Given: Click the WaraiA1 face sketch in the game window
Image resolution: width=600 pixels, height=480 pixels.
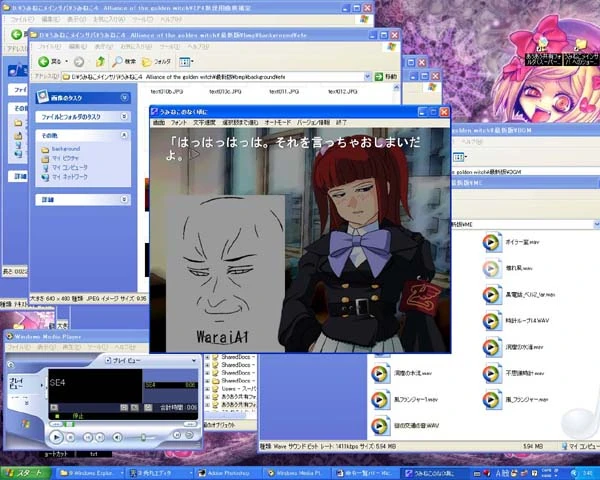Looking at the screenshot, I should 225,273.
